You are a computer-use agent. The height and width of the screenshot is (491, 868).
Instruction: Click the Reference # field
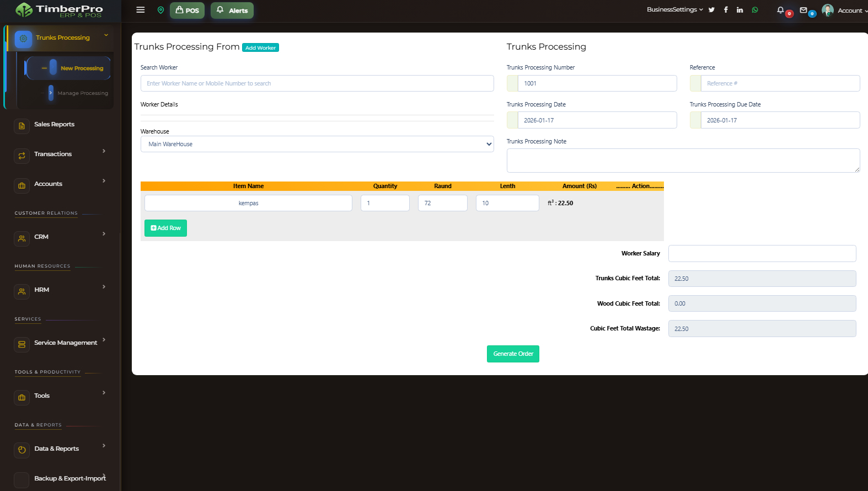pos(780,83)
